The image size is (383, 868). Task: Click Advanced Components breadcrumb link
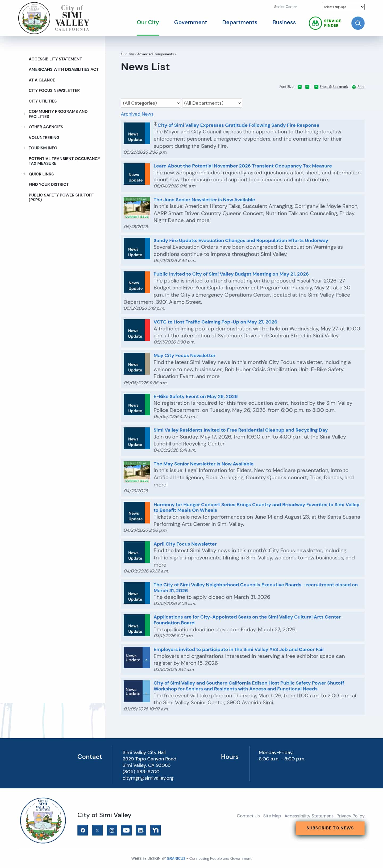156,54
